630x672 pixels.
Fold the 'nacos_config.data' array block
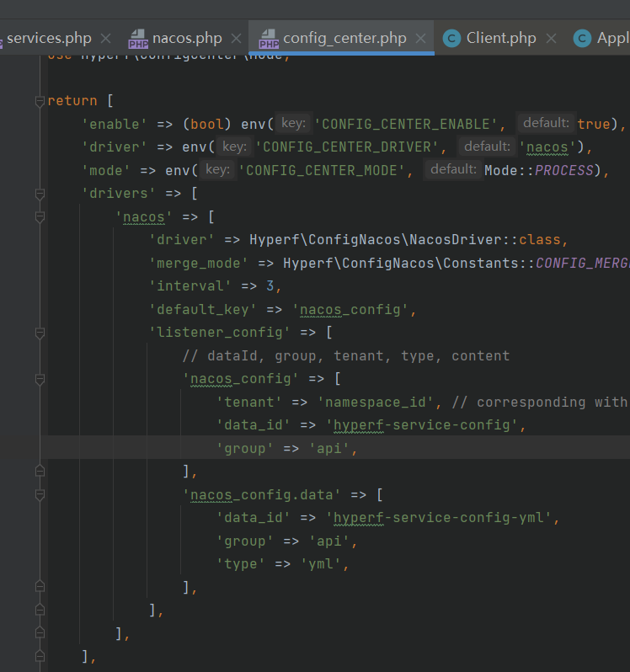tap(40, 495)
